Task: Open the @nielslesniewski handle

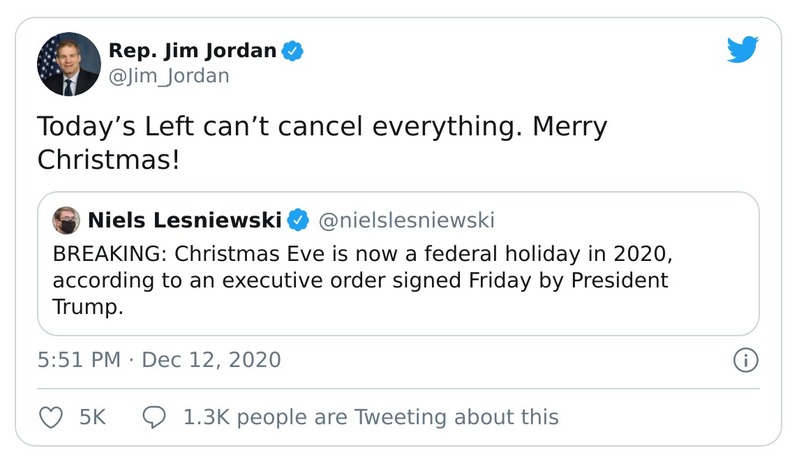Action: pos(406,219)
